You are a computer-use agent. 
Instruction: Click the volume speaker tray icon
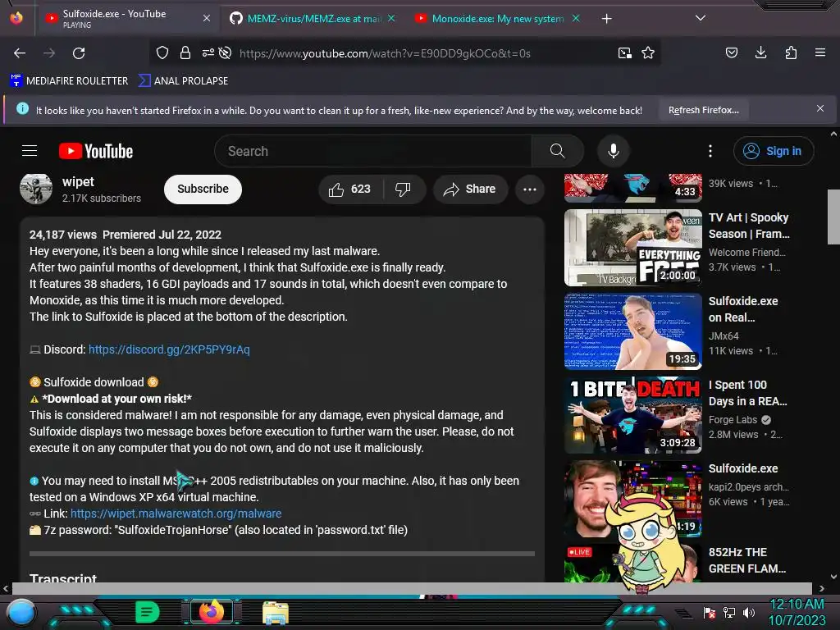pyautogui.click(x=749, y=612)
